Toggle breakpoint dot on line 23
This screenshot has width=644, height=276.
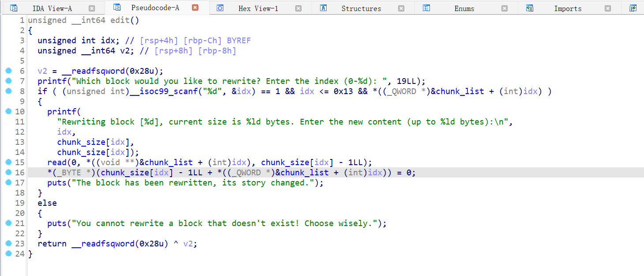coord(8,243)
